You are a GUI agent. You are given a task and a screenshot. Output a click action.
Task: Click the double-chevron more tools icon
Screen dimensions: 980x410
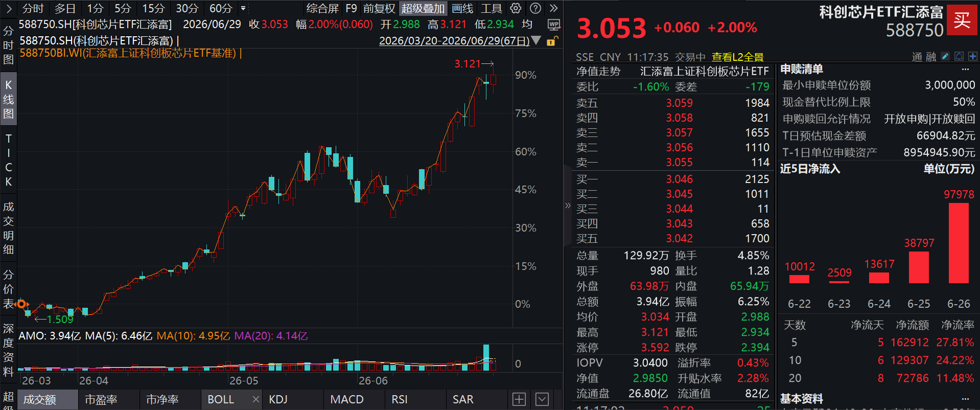point(554,8)
